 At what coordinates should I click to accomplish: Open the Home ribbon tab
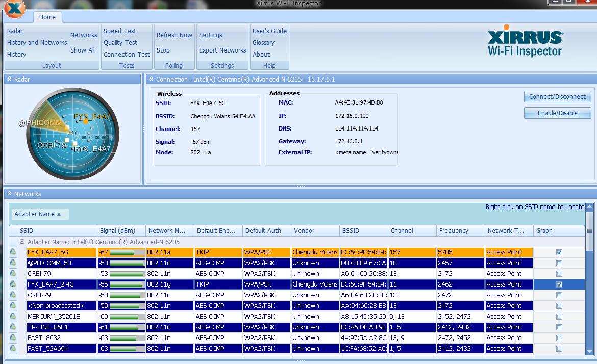47,17
